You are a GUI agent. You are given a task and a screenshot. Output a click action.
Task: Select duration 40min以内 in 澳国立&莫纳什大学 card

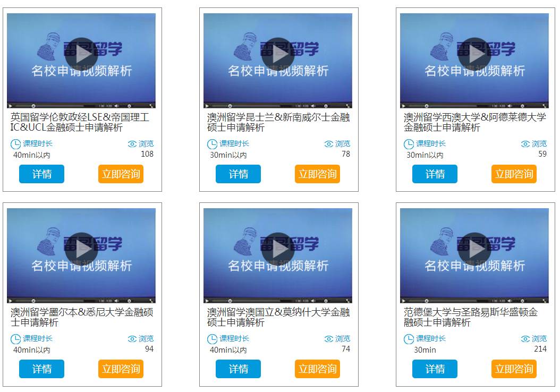(228, 350)
